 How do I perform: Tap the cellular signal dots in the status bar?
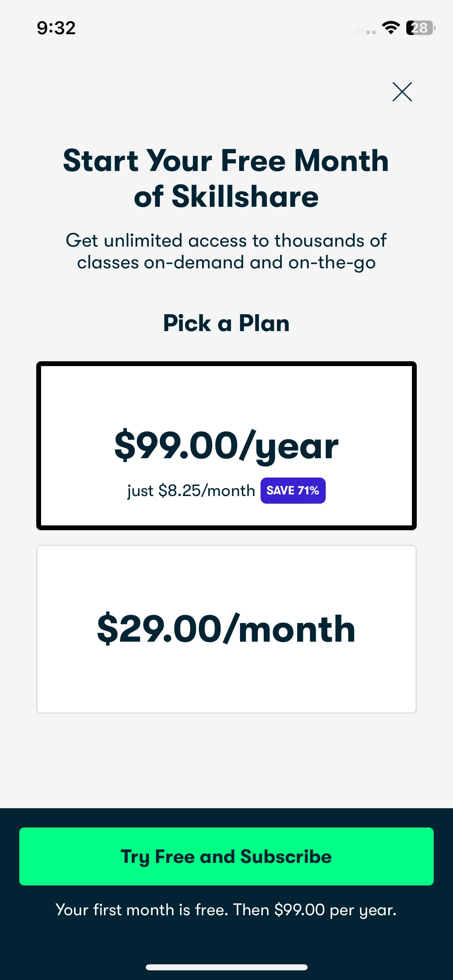pos(366,31)
